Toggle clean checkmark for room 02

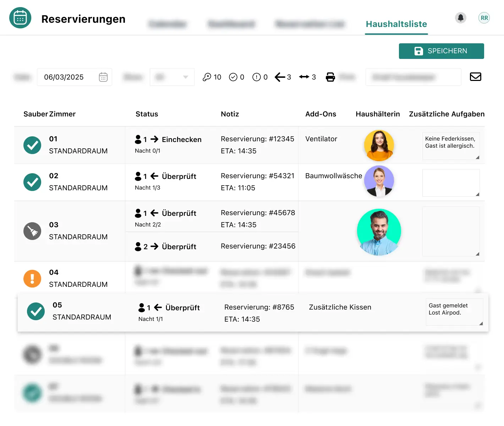[32, 182]
